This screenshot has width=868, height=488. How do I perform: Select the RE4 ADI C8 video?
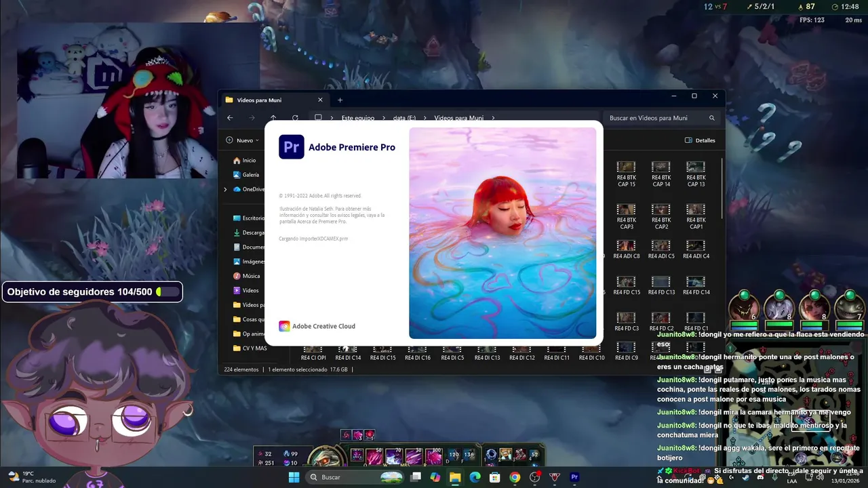626,249
